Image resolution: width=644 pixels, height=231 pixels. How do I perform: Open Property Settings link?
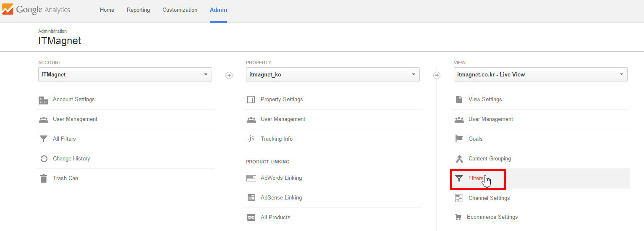pos(281,100)
